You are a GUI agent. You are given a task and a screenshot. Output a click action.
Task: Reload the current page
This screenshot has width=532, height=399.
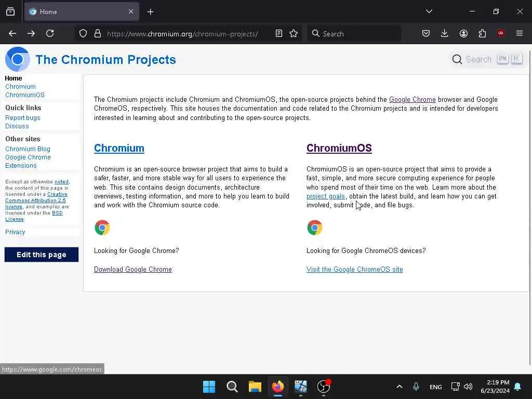click(50, 33)
